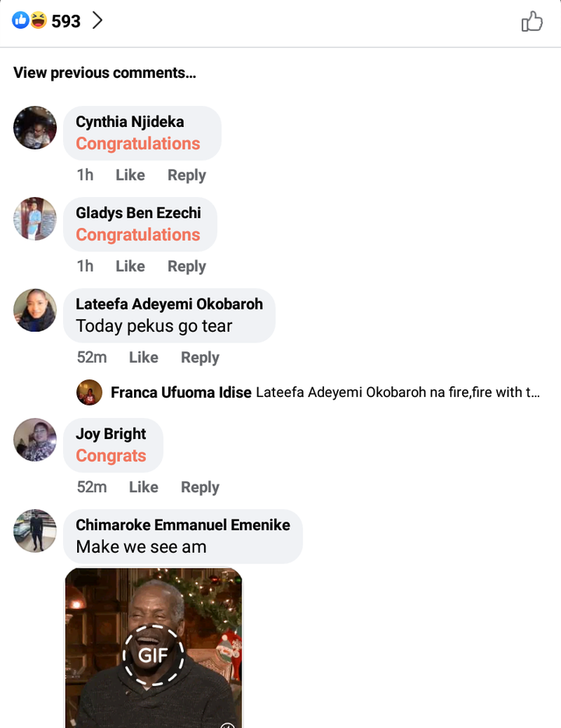Screen dimensions: 561x728
Task: Reply to Cynthia Njideka's comment
Action: point(187,175)
